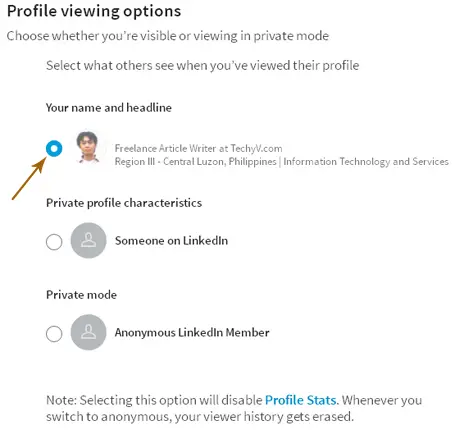Click 'Freelance Article Writer at TechyV.com' headline
Viewport: 455px width, 430px height.
click(198, 148)
